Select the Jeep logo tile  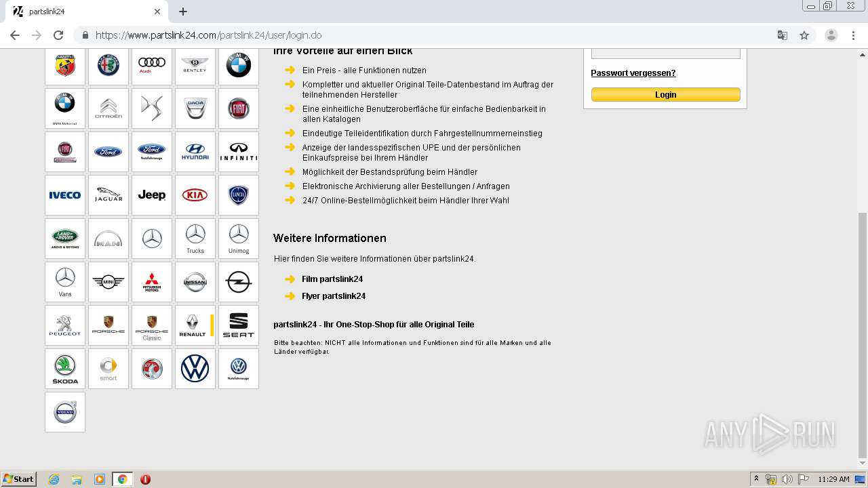(x=152, y=195)
